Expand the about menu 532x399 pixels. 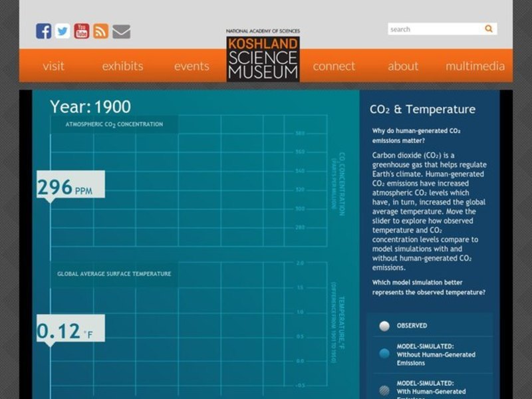[x=403, y=66]
